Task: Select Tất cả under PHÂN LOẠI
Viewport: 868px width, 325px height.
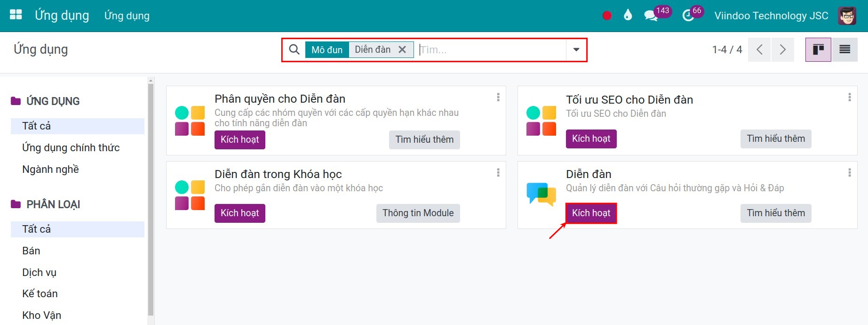Action: pos(78,229)
